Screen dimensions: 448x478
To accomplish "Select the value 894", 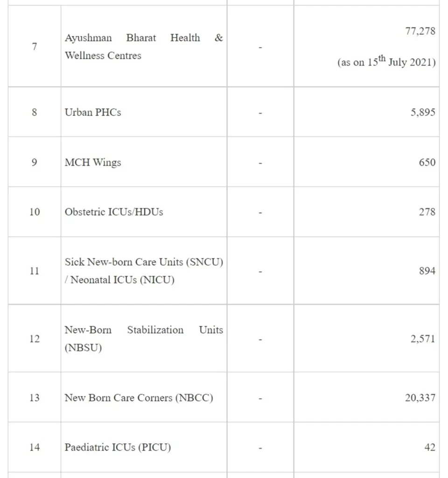I will pos(427,271).
